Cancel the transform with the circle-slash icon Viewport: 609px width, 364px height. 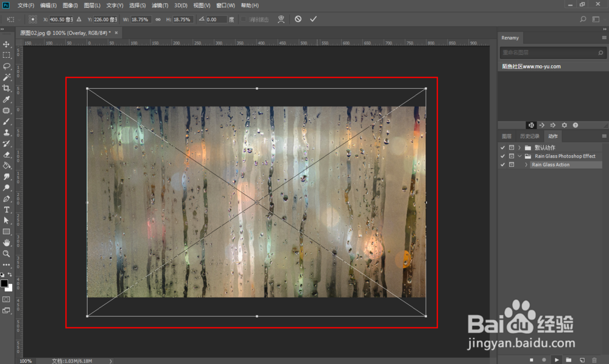[298, 19]
